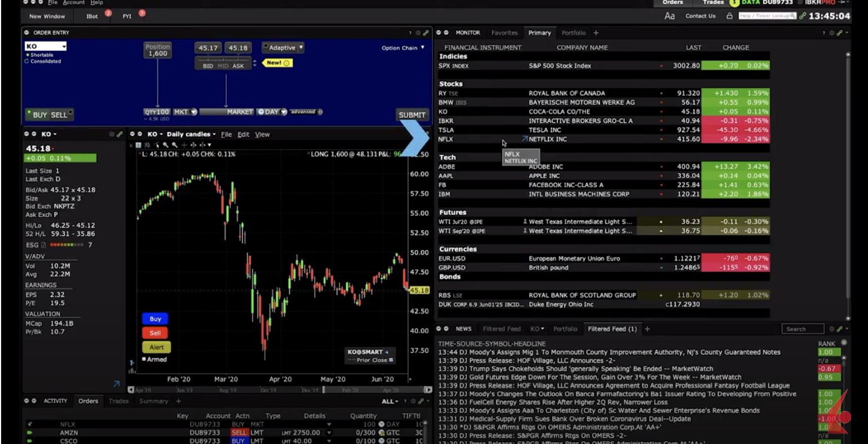Click the FYI notifications icon

pyautogui.click(x=127, y=16)
